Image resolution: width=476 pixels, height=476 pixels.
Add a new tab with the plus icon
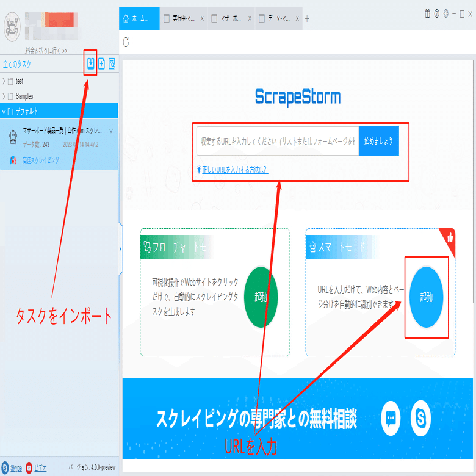(307, 19)
